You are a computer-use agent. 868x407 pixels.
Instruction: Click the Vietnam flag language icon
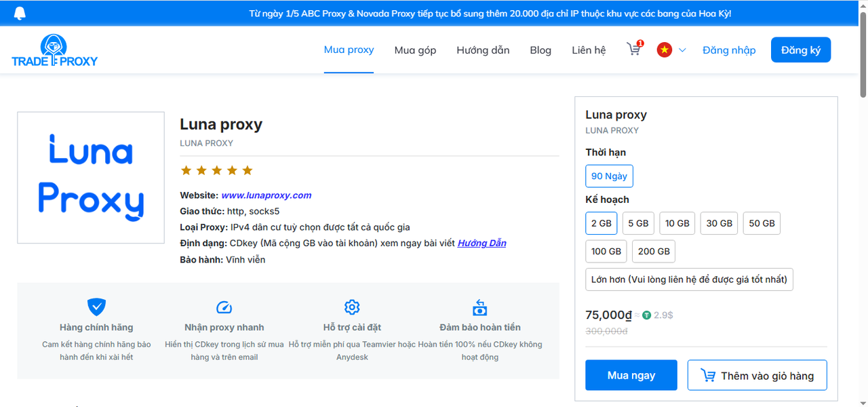tap(665, 50)
